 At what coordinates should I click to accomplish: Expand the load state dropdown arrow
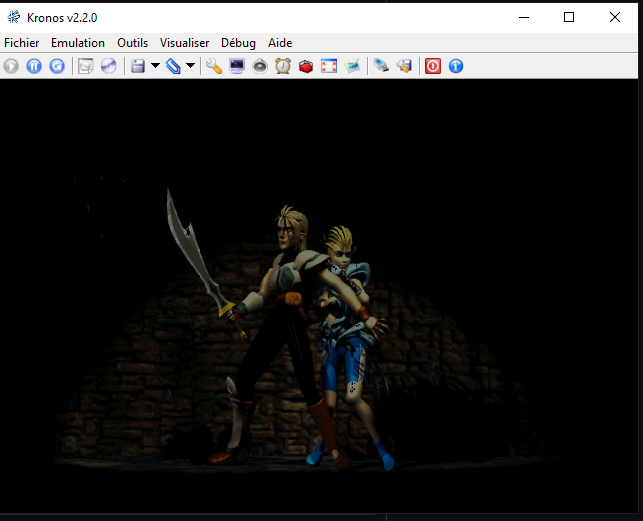[x=190, y=66]
